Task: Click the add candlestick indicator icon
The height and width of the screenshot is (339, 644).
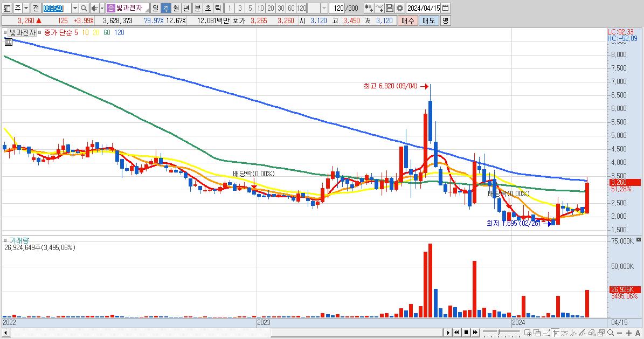Action: tap(369, 8)
